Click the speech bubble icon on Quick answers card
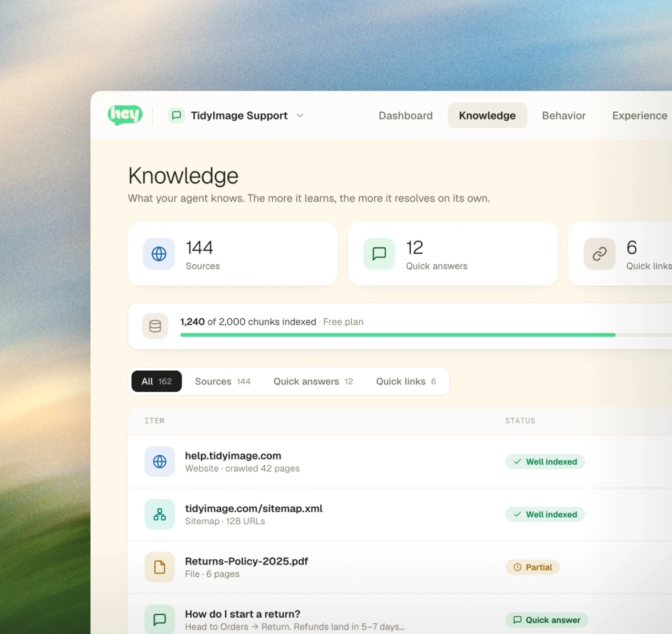Screen dimensions: 672x634 point(380,254)
